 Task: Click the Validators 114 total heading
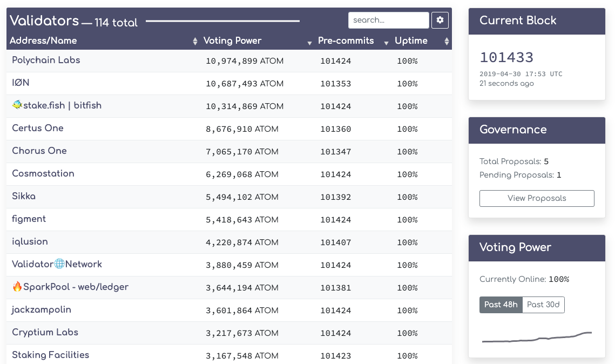(x=74, y=21)
